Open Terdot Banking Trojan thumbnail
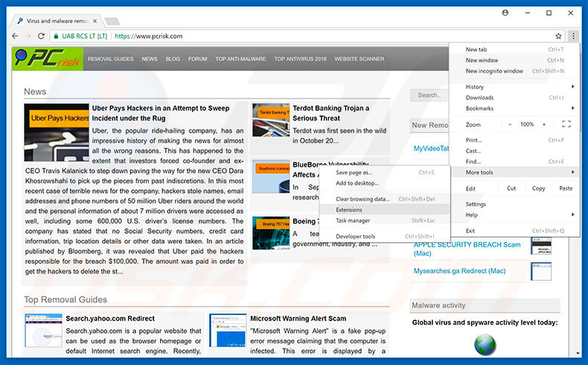The image size is (588, 365). coord(271,120)
